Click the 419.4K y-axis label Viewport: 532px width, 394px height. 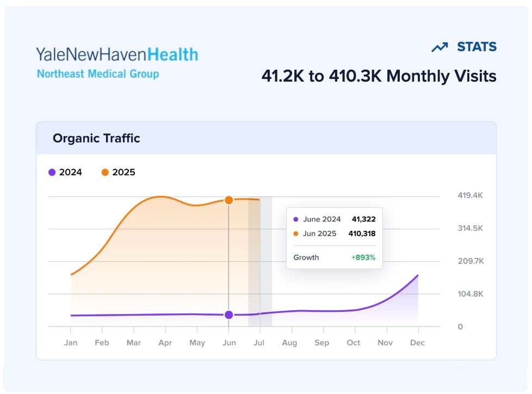469,195
